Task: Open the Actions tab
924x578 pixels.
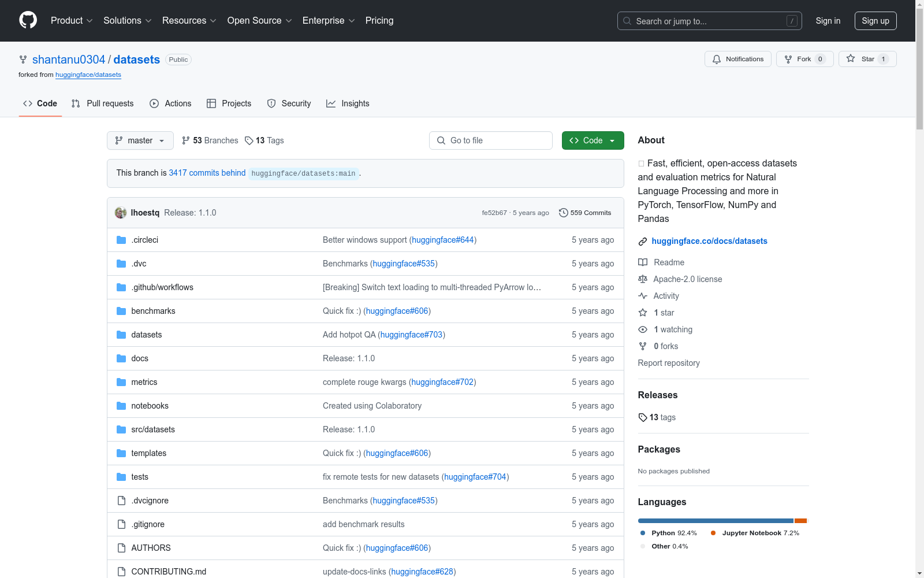Action: [170, 103]
